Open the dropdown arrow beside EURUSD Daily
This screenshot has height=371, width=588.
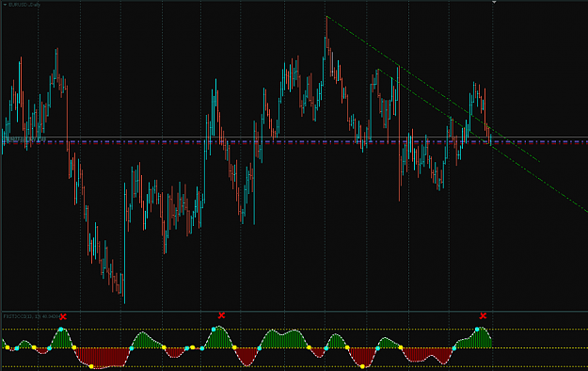(x=5, y=5)
